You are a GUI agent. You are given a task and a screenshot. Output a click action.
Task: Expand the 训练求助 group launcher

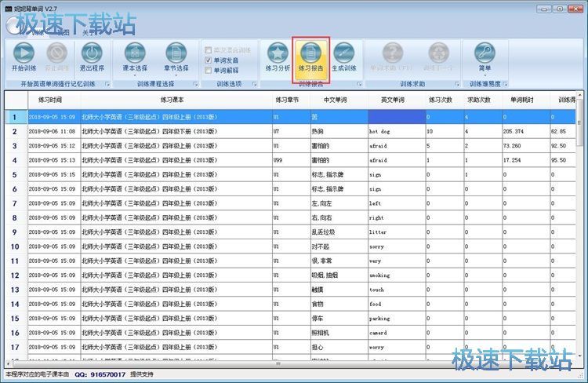[x=457, y=84]
